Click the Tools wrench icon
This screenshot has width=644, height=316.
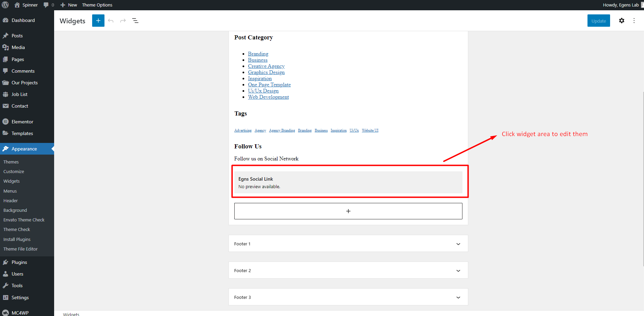(x=5, y=285)
